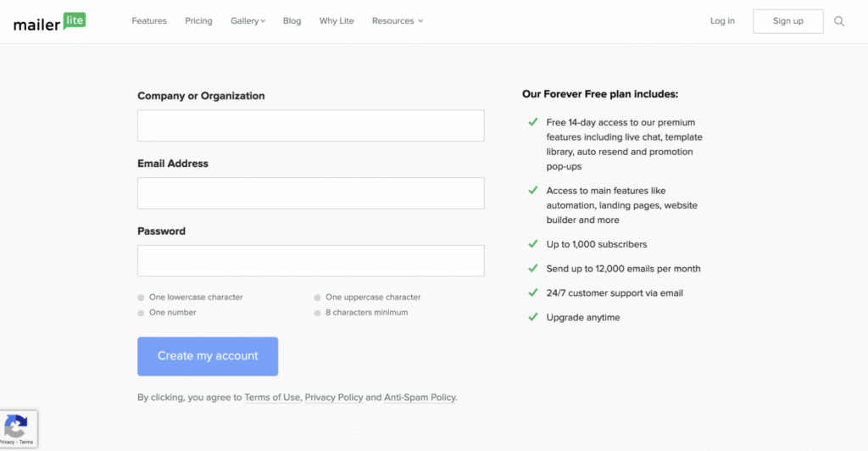The height and width of the screenshot is (451, 868).
Task: Open the Anti-Spam Policy link
Action: tap(420, 398)
